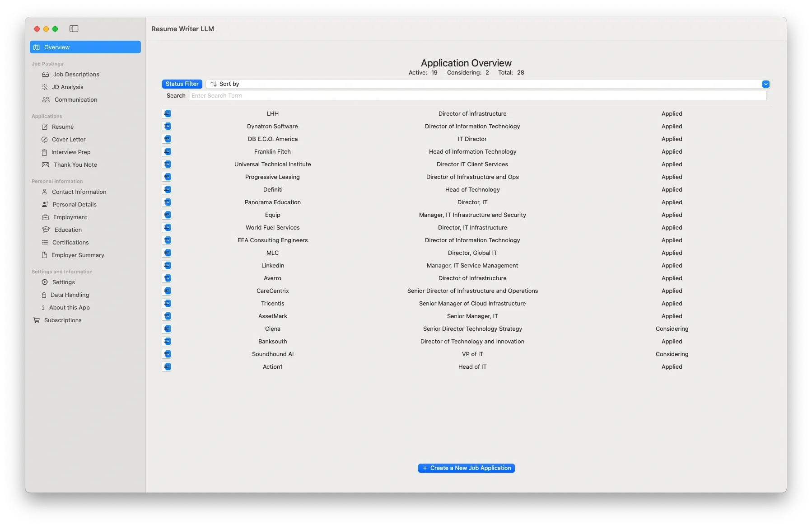Image resolution: width=812 pixels, height=526 pixels.
Task: Open the Sort by dropdown arrow
Action: 765,84
